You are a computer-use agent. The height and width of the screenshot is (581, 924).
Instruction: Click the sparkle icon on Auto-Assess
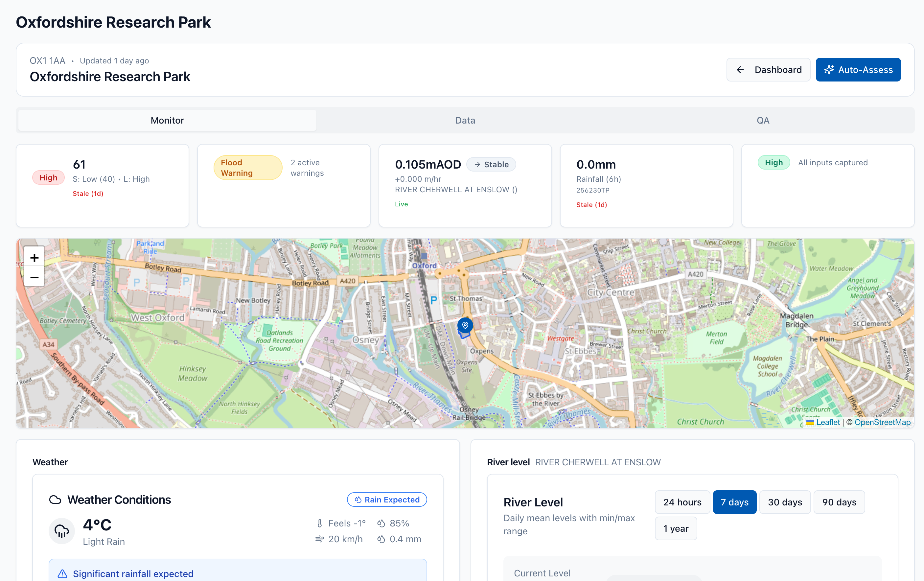point(829,70)
